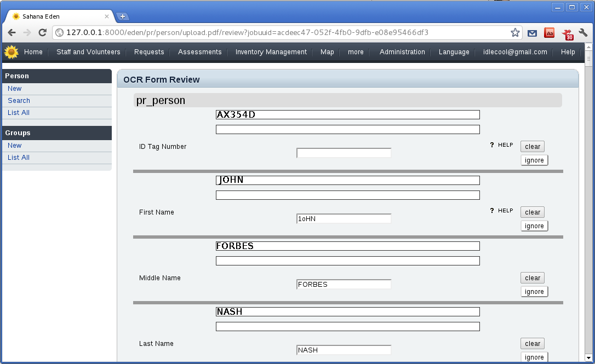
Task: Expand the Language menu
Action: pyautogui.click(x=454, y=52)
